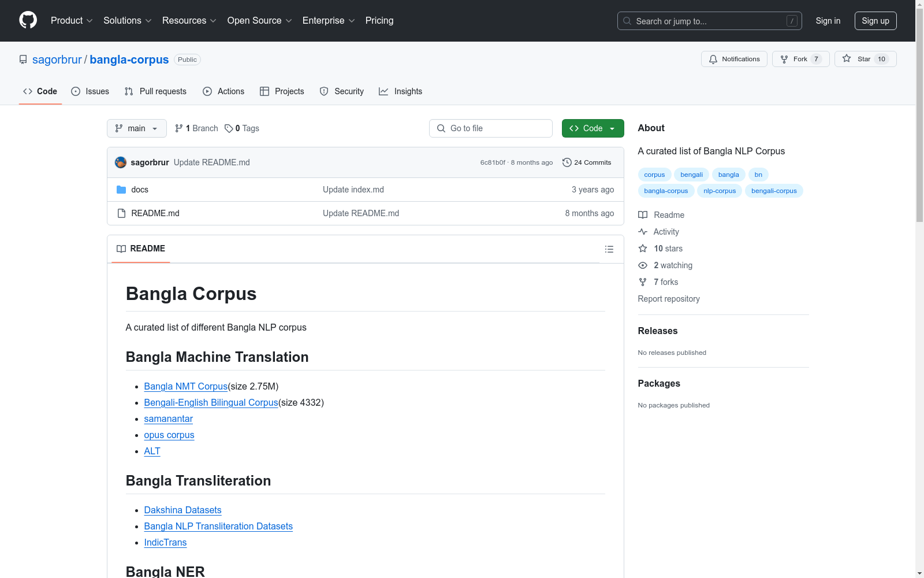This screenshot has width=924, height=578.
Task: Expand the Enterprise menu
Action: (x=329, y=20)
